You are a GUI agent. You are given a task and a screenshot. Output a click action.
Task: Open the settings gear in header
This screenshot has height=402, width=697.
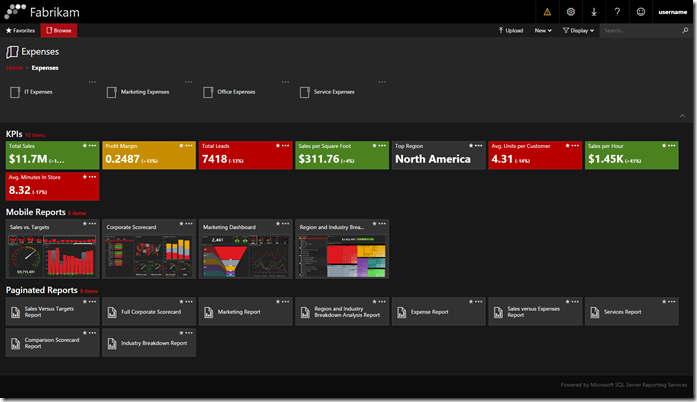pyautogui.click(x=571, y=12)
